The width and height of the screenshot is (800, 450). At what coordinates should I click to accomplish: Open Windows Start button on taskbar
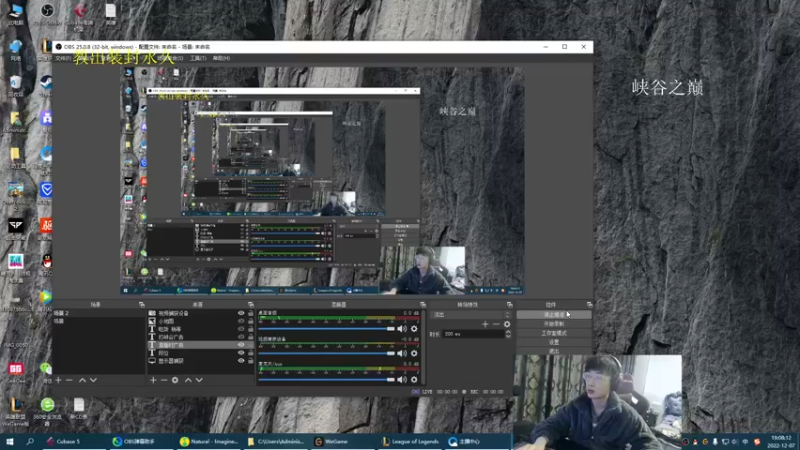pyautogui.click(x=10, y=441)
